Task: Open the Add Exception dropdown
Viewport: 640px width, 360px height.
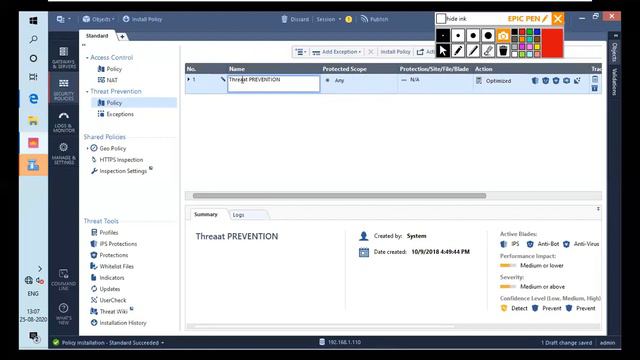Action: point(337,52)
